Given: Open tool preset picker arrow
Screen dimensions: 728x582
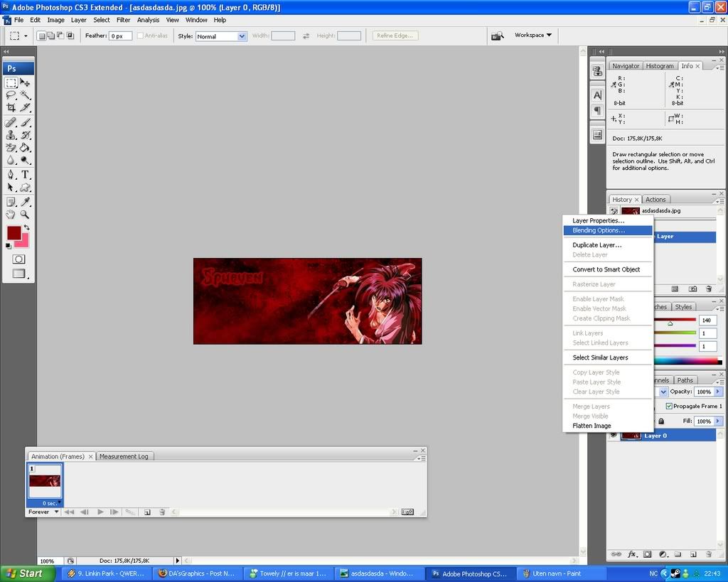Looking at the screenshot, I should [x=26, y=36].
